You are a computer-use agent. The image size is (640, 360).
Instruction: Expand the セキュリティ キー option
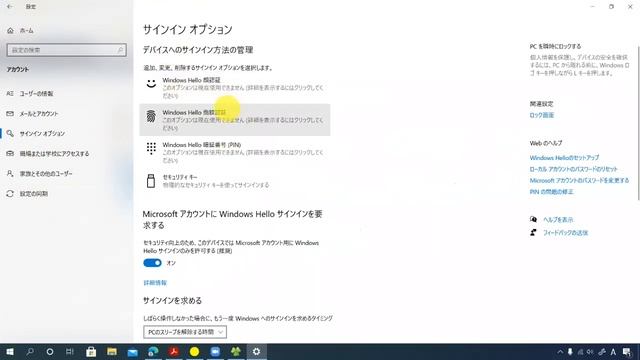[235, 181]
